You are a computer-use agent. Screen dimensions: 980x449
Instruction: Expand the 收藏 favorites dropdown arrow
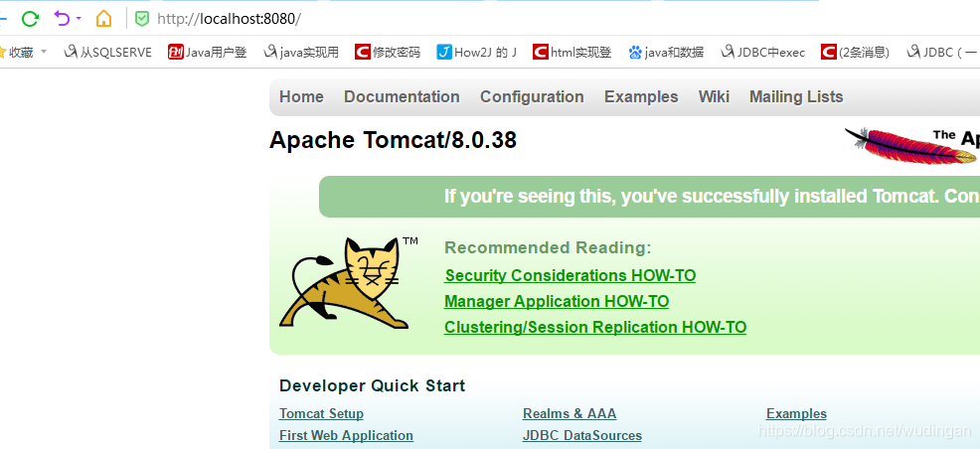[x=44, y=52]
